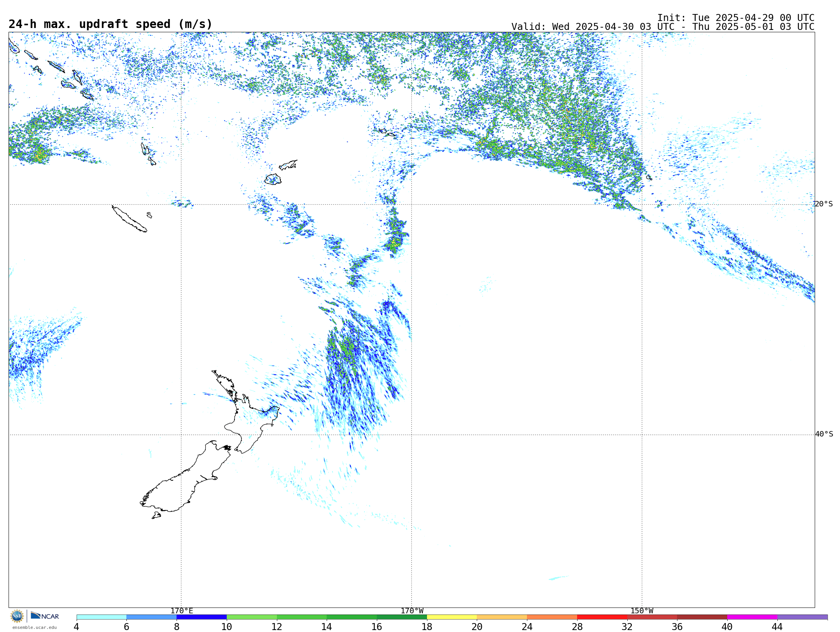Pick the magenta 40–44 colorbar segment

point(752,617)
